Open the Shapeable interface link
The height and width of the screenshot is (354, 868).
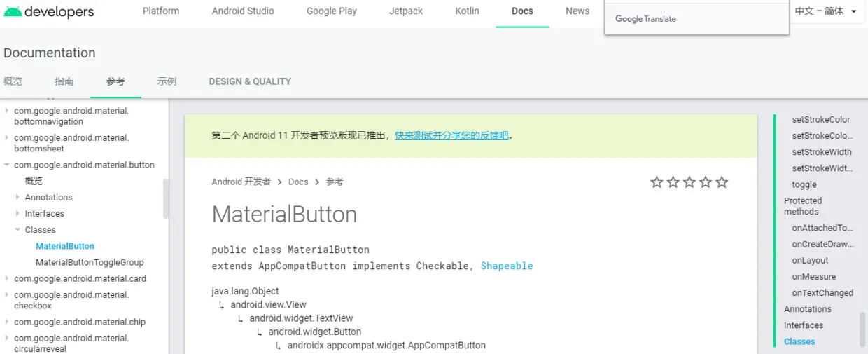pyautogui.click(x=507, y=266)
